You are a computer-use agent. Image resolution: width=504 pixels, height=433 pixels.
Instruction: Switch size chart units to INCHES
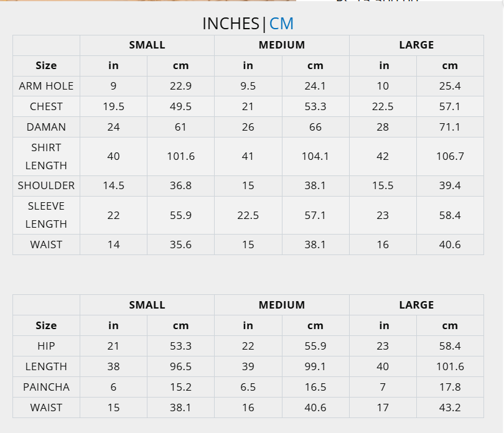231,24
